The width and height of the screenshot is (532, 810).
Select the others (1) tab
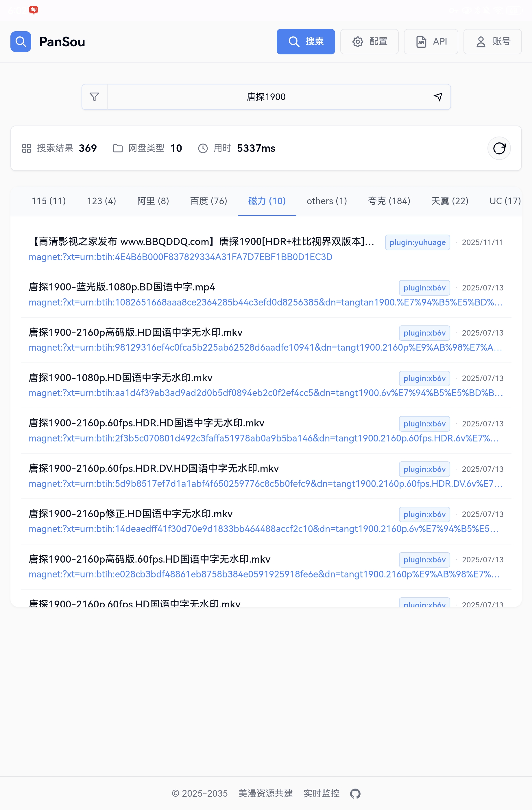click(326, 201)
